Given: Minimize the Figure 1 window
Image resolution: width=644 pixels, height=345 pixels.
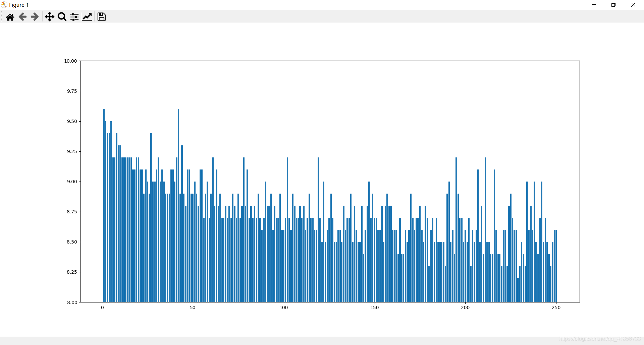Looking at the screenshot, I should pyautogui.click(x=594, y=5).
